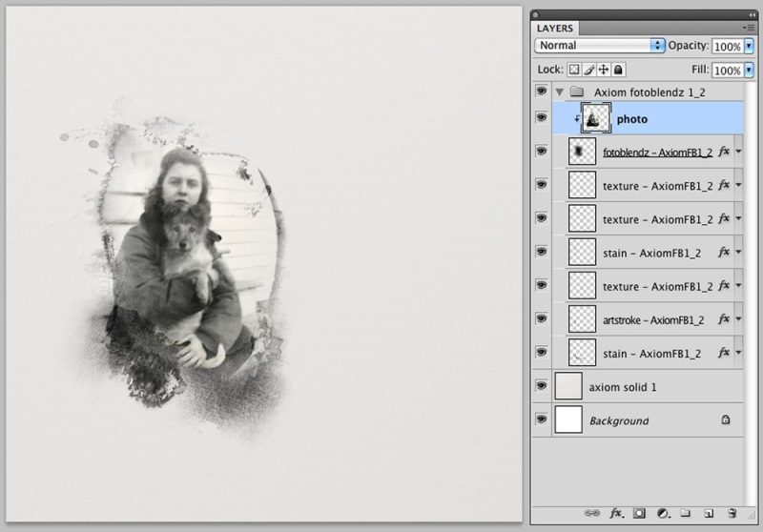Expand artstroke layer effects arrow
This screenshot has width=763, height=532.
[738, 319]
